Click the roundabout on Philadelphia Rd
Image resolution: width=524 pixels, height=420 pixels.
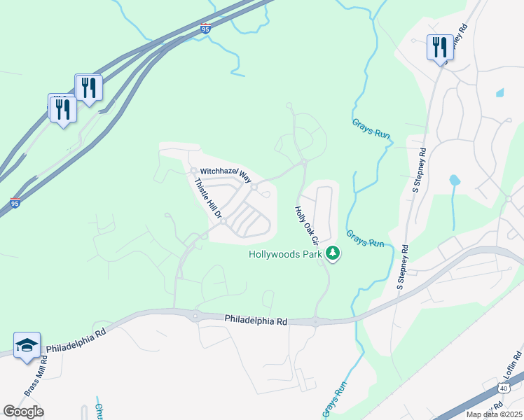195,315
